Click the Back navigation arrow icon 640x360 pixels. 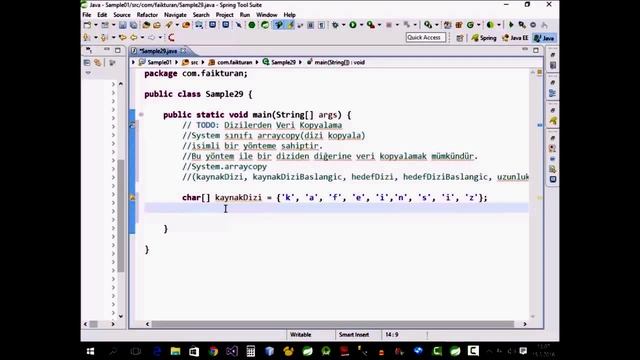(133, 38)
